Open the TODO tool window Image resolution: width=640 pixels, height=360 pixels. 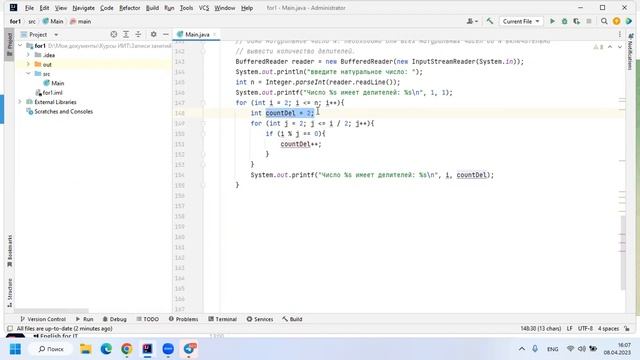pos(147,319)
